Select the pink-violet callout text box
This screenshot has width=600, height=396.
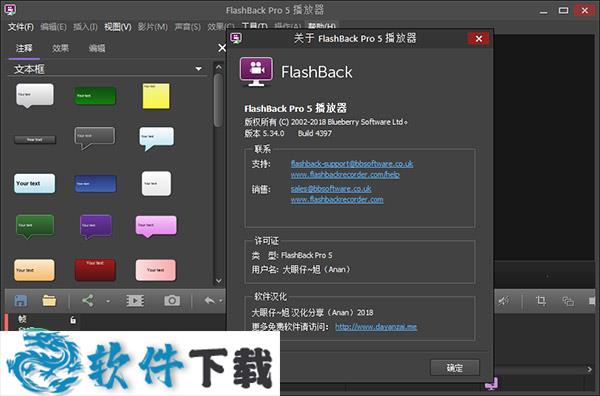156,226
